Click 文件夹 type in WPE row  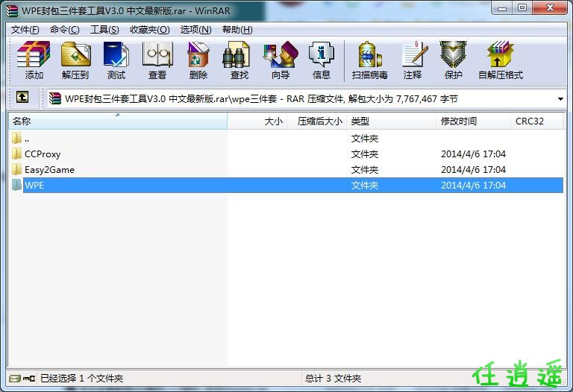pos(364,185)
